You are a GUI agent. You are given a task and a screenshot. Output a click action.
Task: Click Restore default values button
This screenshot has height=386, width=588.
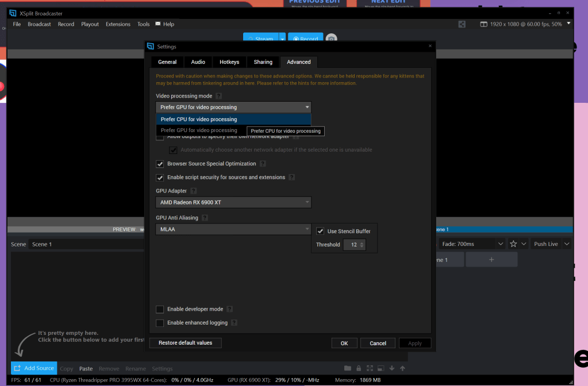click(x=185, y=343)
